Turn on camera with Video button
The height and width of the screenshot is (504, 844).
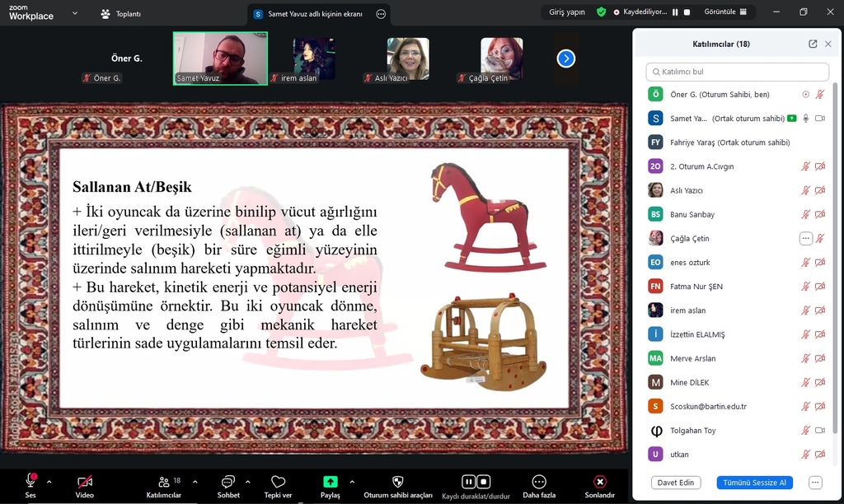pos(84,482)
